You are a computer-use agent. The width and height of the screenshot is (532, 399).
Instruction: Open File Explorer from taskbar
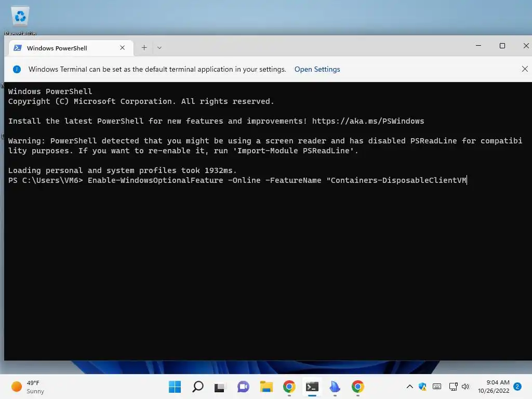267,387
